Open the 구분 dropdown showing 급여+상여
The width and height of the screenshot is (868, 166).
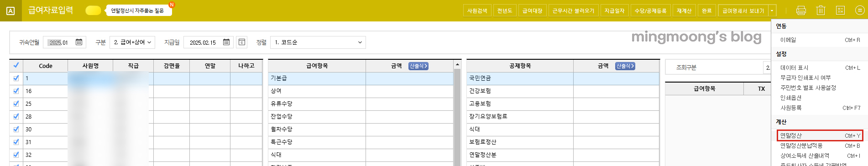pos(132,42)
